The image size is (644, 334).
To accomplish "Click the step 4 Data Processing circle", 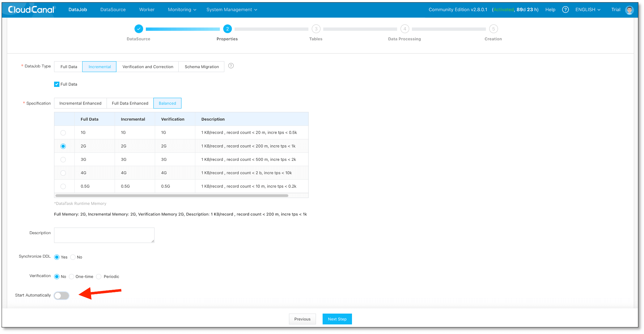I will pos(405,29).
